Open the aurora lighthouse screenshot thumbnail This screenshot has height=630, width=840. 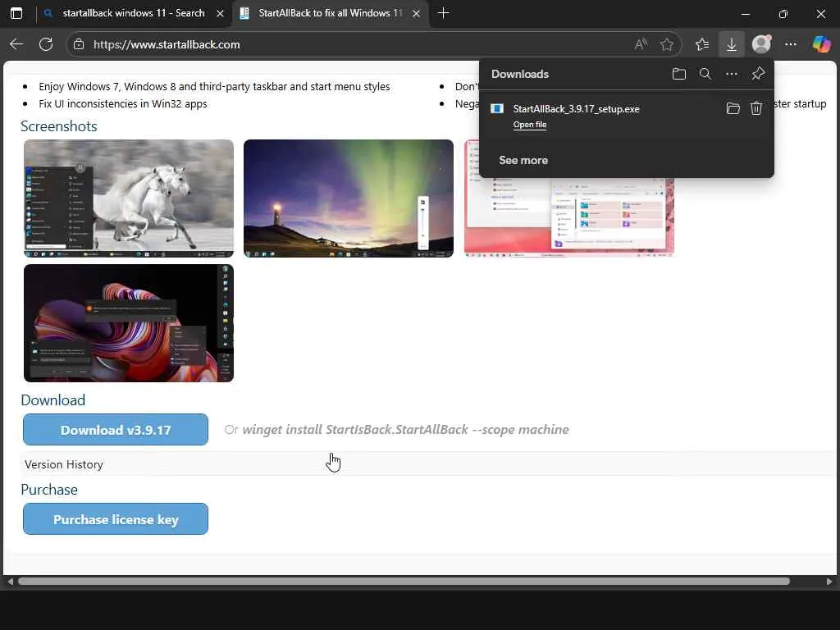click(348, 199)
